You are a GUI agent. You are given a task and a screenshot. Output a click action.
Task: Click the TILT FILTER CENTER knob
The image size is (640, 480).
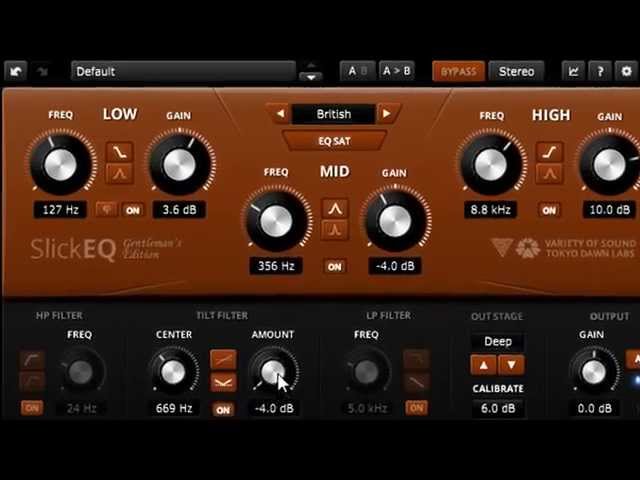[173, 372]
